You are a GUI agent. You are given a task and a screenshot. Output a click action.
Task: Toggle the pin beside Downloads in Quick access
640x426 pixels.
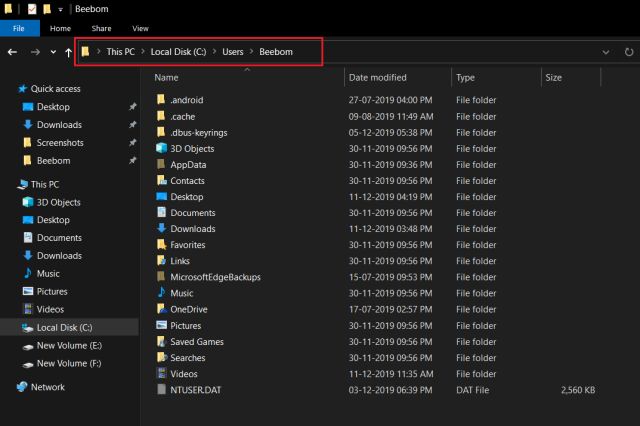pos(132,124)
